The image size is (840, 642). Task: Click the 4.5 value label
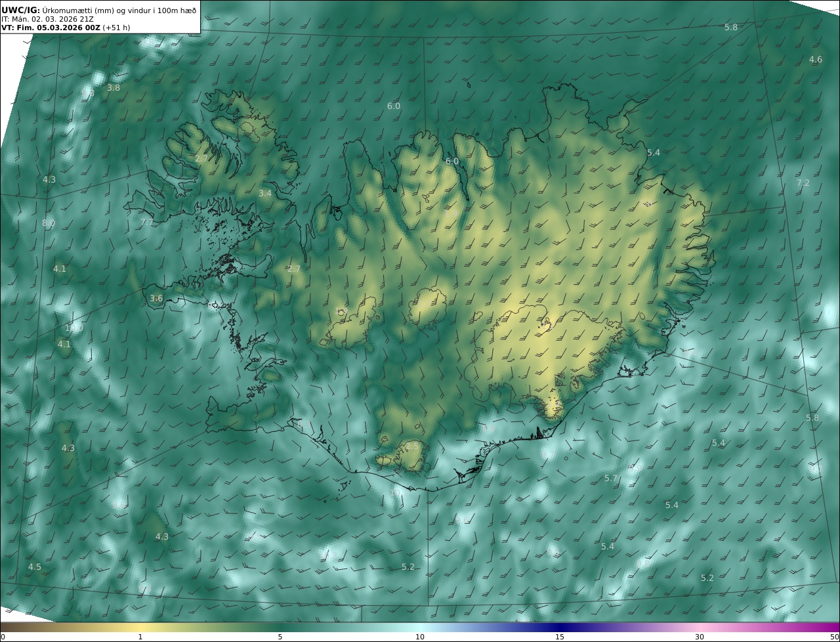tap(35, 567)
